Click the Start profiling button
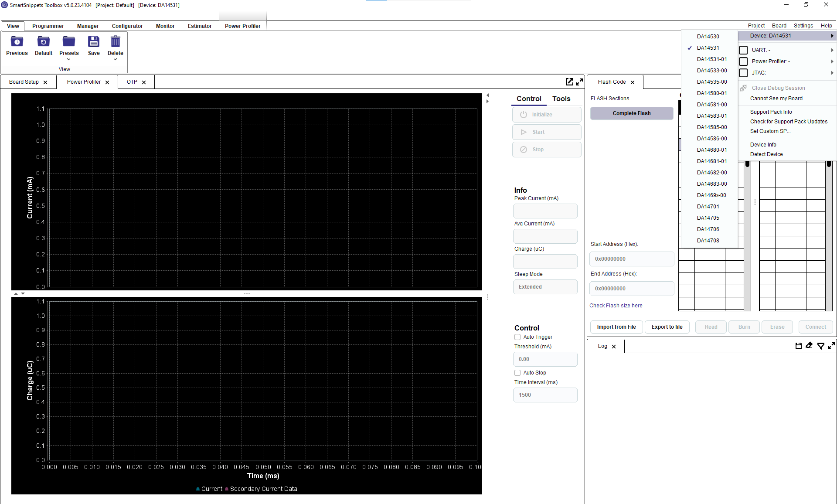Image resolution: width=837 pixels, height=504 pixels. pyautogui.click(x=547, y=132)
